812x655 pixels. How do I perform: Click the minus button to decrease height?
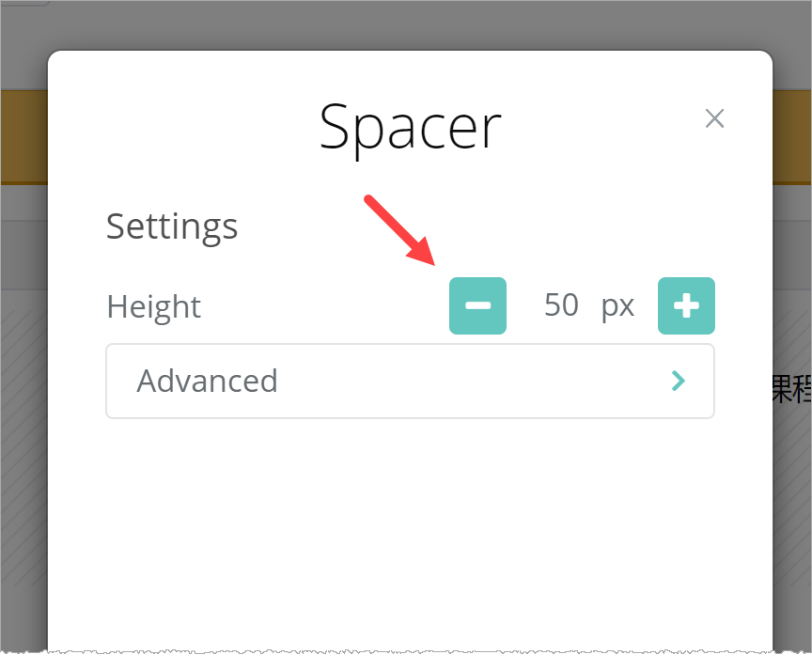(x=477, y=306)
